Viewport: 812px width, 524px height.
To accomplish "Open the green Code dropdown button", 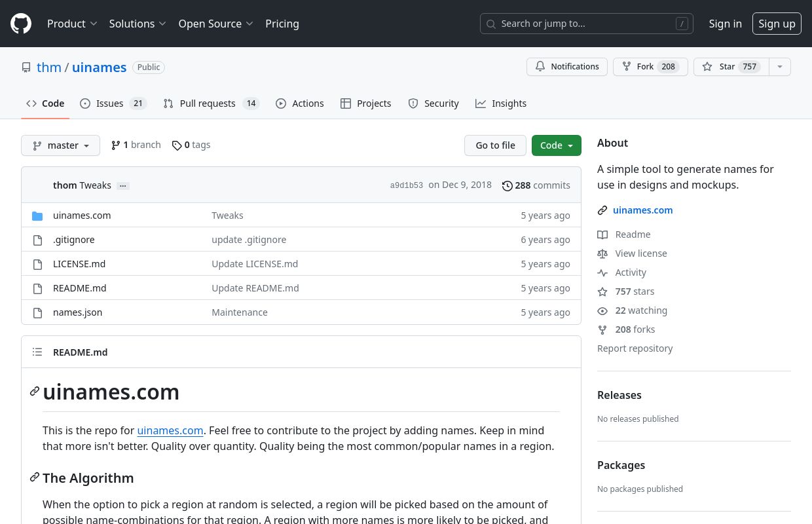I will click(556, 145).
